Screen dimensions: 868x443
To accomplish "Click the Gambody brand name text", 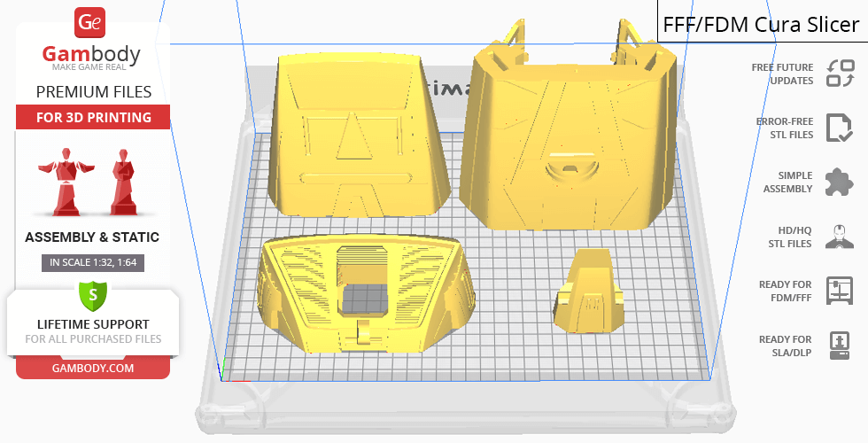I will click(92, 54).
